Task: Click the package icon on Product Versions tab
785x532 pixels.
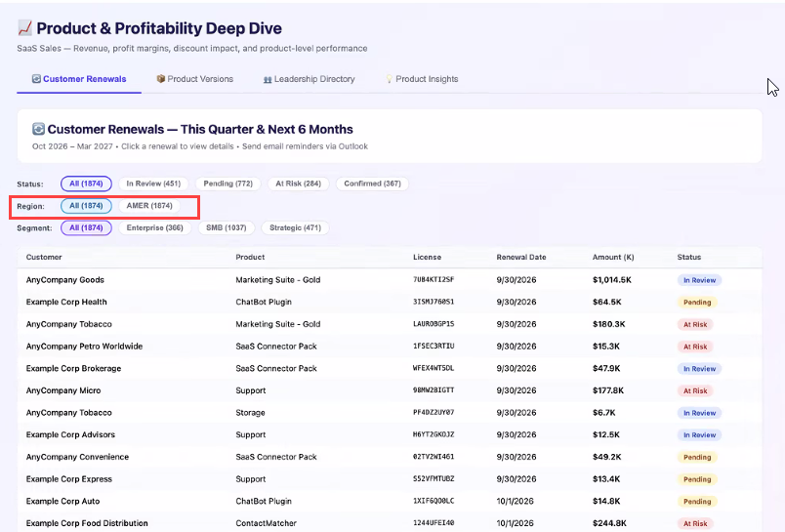Action: [161, 78]
